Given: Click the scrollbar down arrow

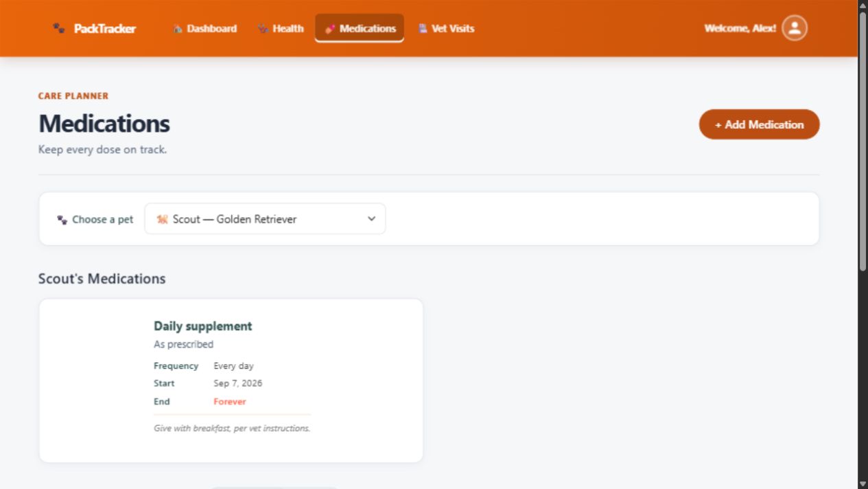Looking at the screenshot, I should point(863,484).
